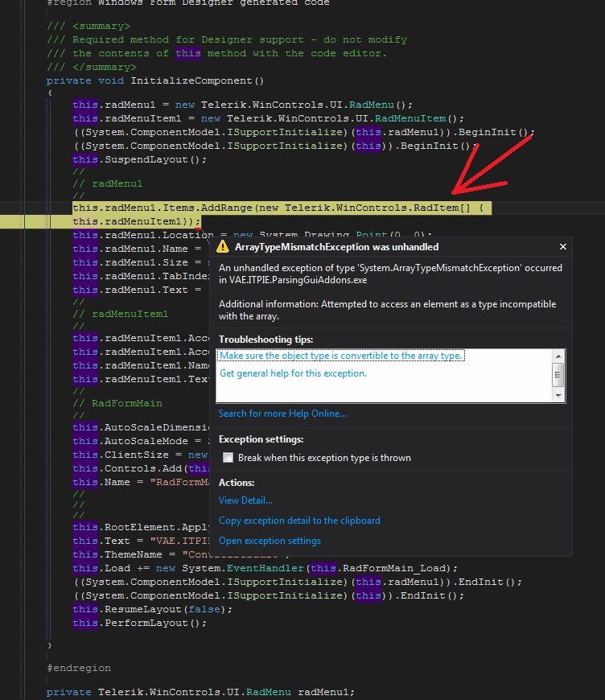Click 'this.PerformLayout();' line

point(139,623)
